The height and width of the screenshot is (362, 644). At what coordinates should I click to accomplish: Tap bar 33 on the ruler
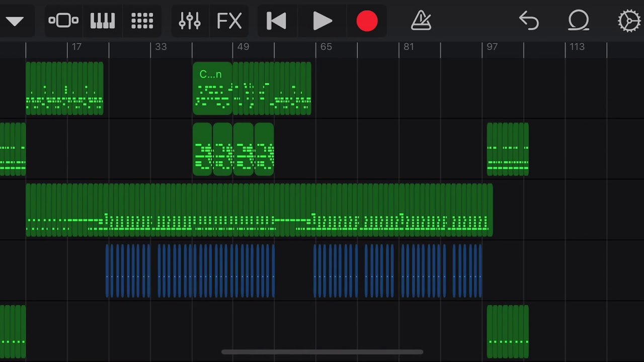[160, 47]
